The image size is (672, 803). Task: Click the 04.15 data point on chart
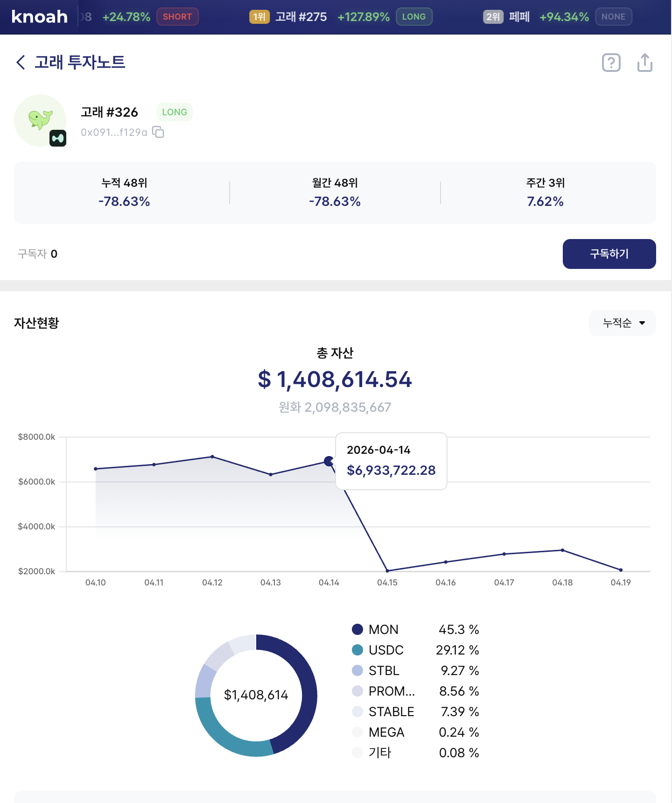(387, 571)
